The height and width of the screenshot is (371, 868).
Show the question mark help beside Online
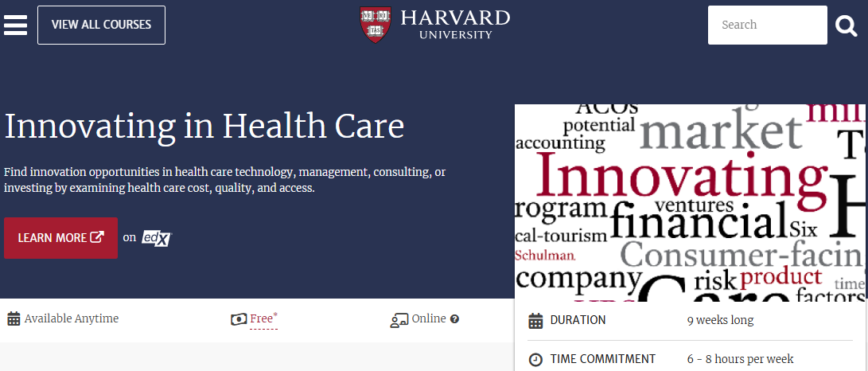pos(455,319)
